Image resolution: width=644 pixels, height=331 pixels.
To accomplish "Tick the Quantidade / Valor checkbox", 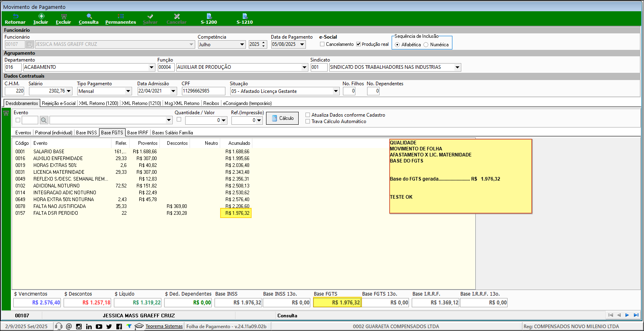I will tap(179, 119).
